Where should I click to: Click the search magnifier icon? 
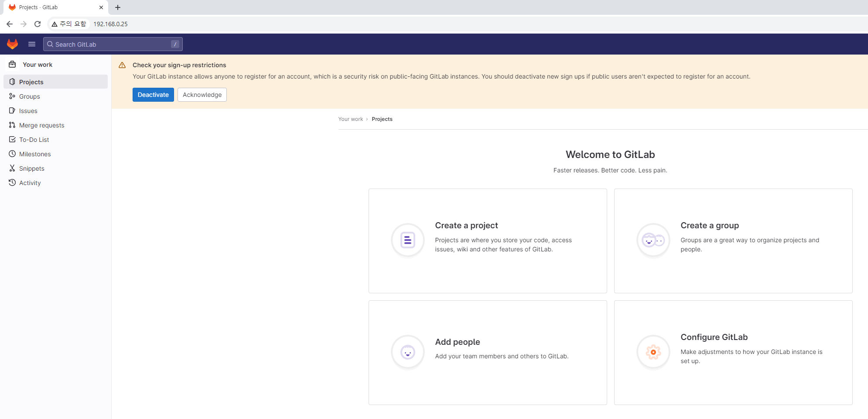[50, 44]
